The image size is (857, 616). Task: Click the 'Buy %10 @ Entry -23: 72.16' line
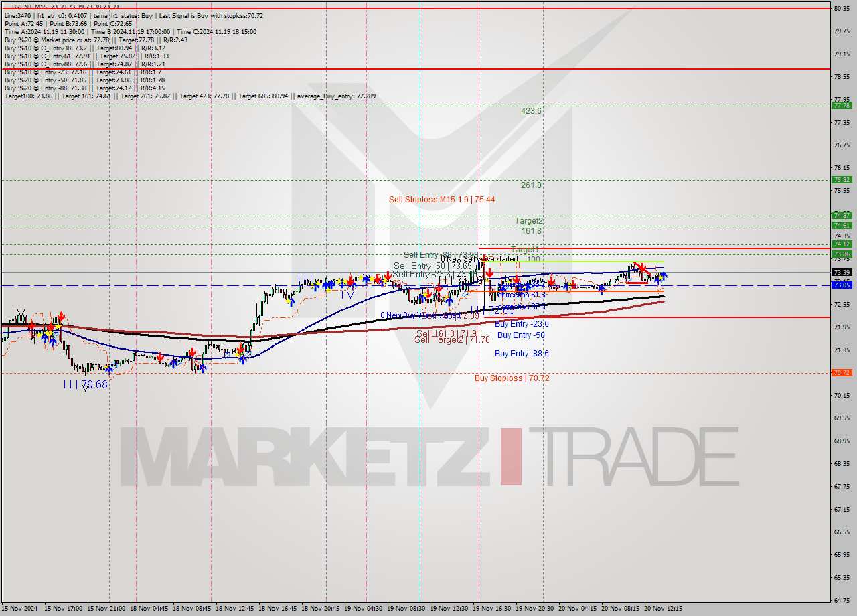click(82, 72)
